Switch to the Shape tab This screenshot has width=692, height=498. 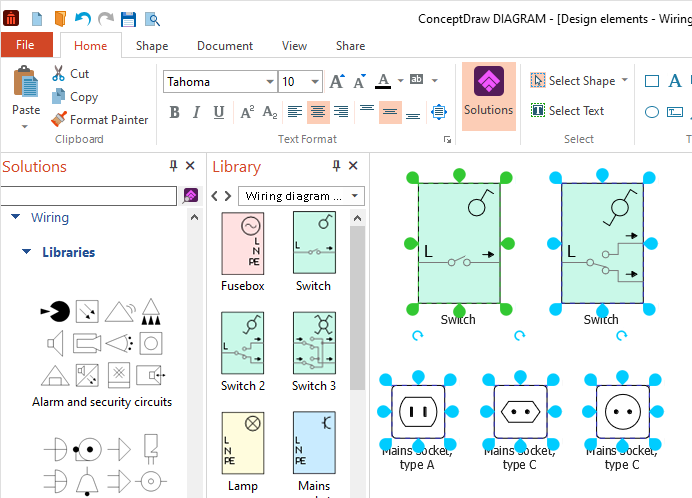pyautogui.click(x=152, y=45)
